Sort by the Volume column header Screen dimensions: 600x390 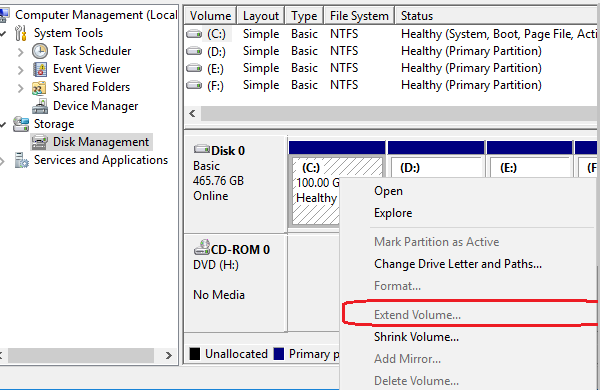(x=210, y=16)
